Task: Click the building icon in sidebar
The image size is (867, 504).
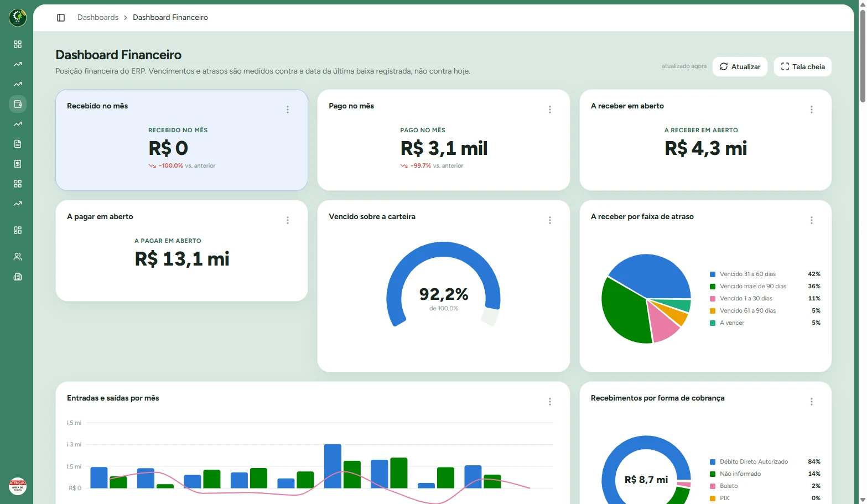Action: [18, 277]
